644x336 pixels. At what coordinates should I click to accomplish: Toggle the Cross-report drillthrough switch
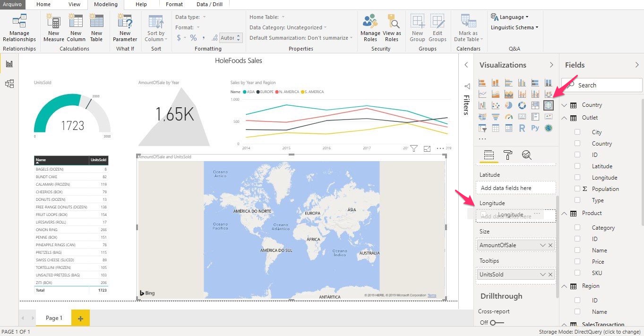pyautogui.click(x=497, y=323)
